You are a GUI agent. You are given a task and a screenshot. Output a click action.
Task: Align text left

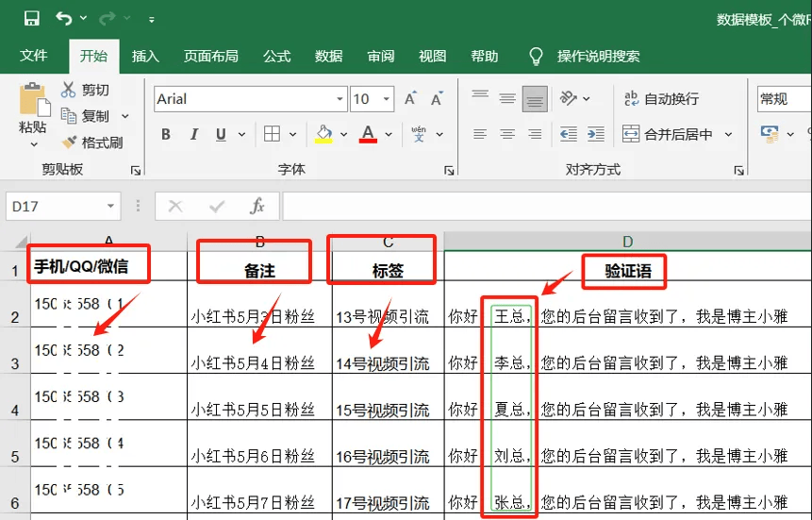pos(480,134)
